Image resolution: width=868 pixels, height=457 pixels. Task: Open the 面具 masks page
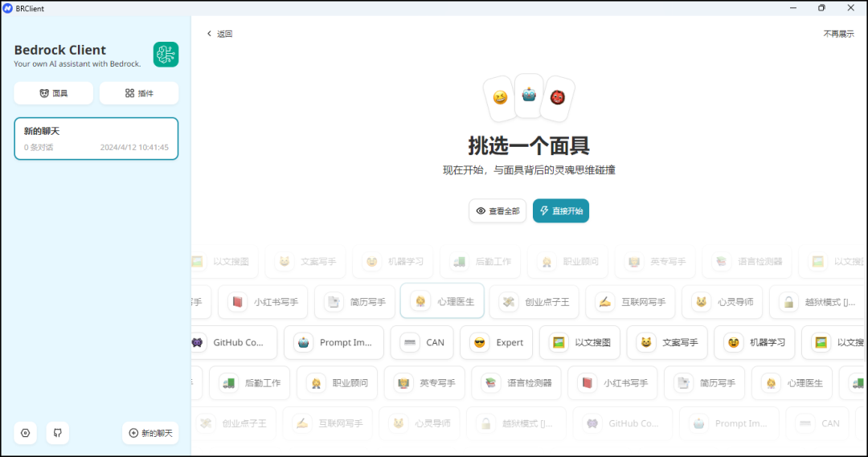pos(54,93)
